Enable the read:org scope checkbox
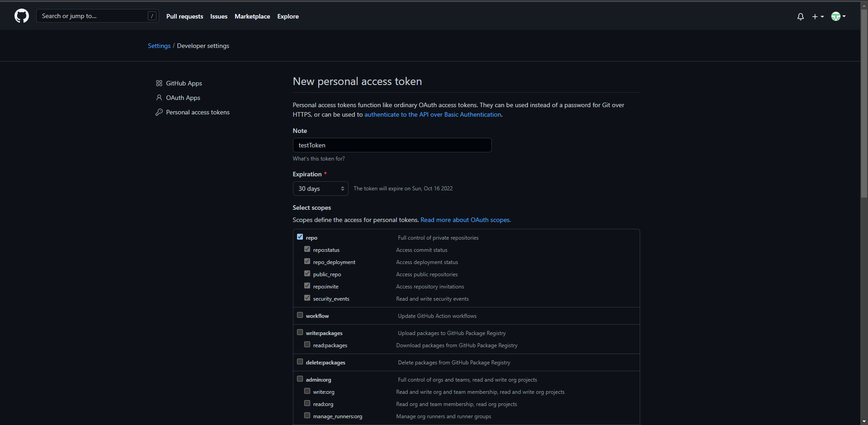Screen dimensions: 868x425 tap(307, 403)
